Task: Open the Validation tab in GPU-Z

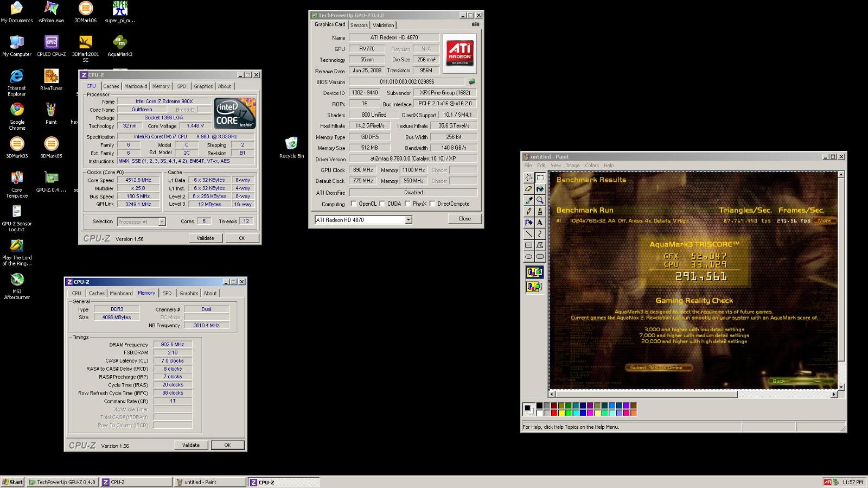Action: click(x=383, y=25)
